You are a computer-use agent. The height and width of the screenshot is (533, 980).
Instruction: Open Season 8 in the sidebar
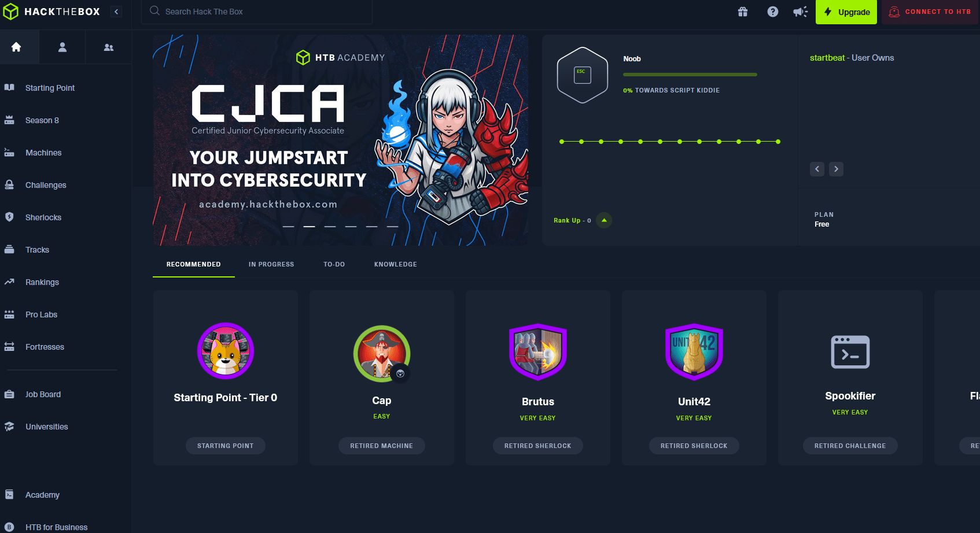tap(42, 120)
